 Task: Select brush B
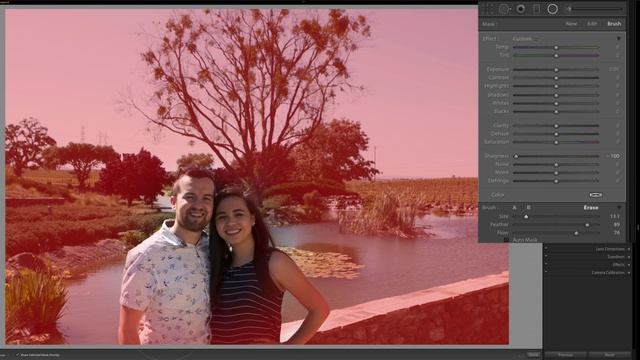tap(529, 208)
